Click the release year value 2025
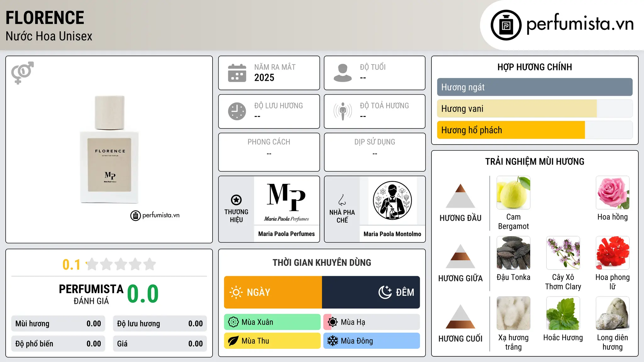 click(x=264, y=78)
